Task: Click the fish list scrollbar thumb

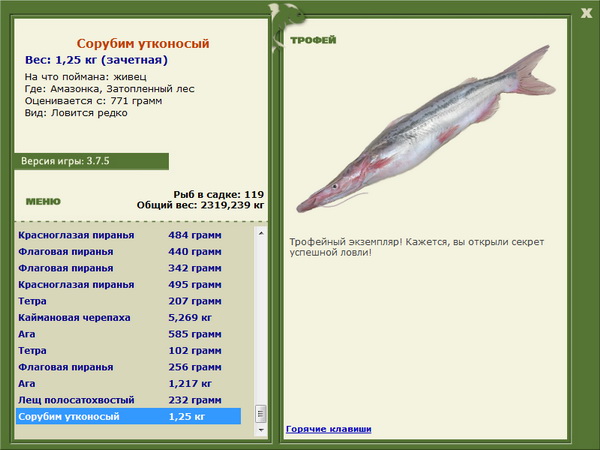Action: 261,412
